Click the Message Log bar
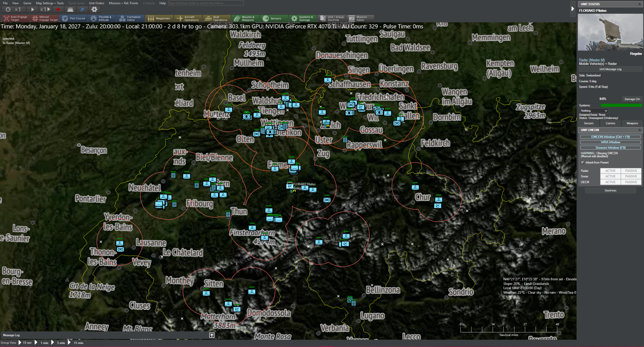This screenshot has height=347, width=644. tap(107, 335)
